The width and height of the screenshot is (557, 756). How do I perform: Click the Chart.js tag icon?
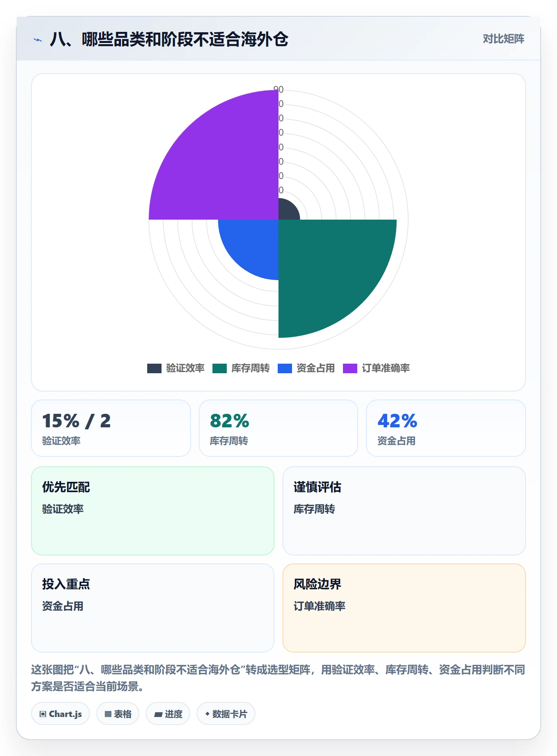click(43, 714)
